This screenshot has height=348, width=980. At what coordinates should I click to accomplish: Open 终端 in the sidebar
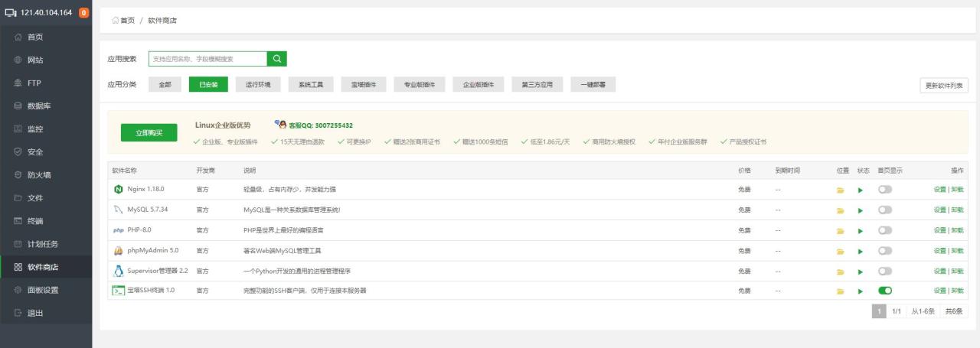(46, 220)
